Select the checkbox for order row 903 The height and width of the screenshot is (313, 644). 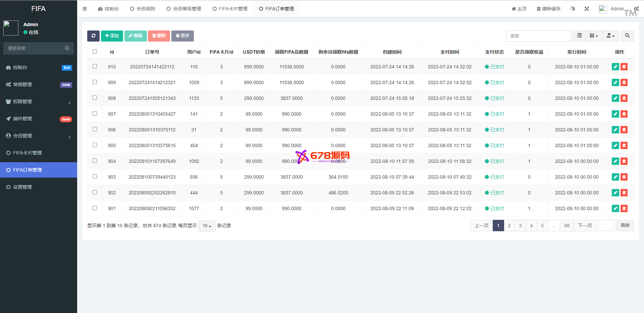[x=95, y=177]
